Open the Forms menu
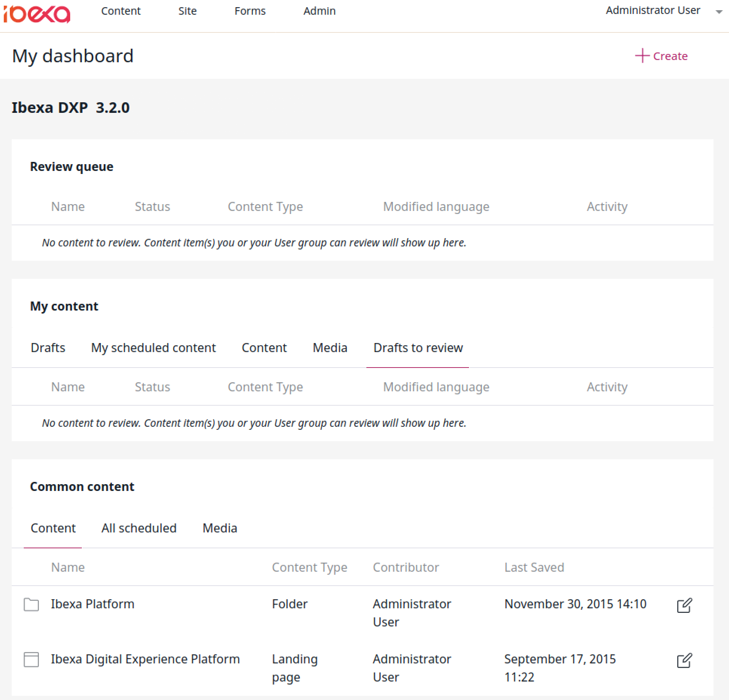The width and height of the screenshot is (729, 700). 250,11
